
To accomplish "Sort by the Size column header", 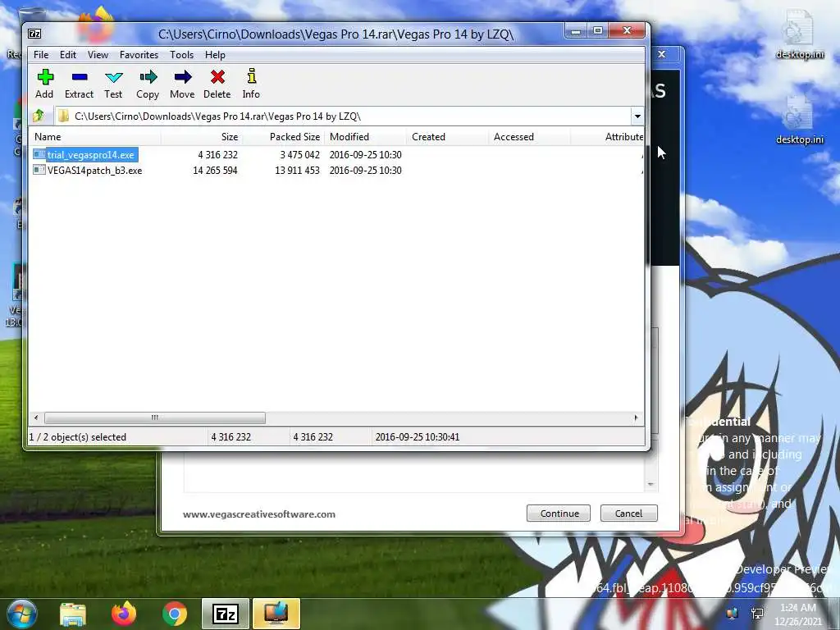I will pos(202,137).
